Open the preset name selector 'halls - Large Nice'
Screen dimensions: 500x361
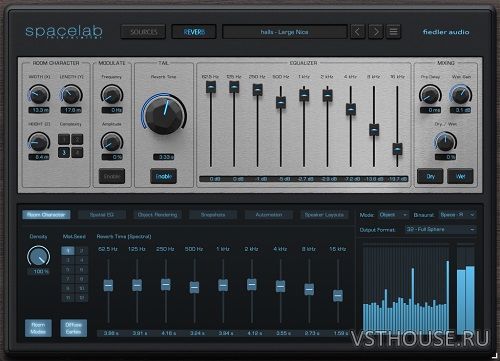(285, 32)
